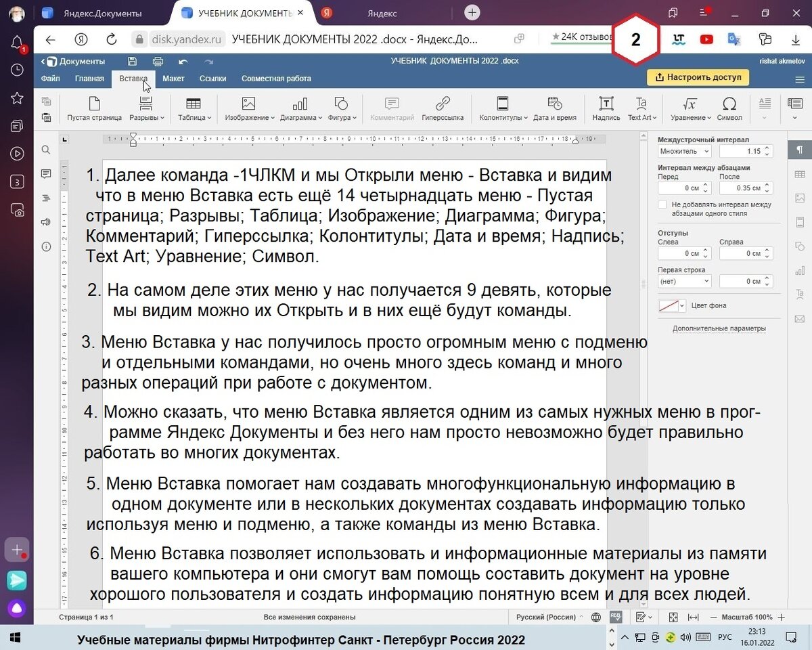Open the Text Art dropdown
This screenshot has width=812, height=650.
click(641, 108)
